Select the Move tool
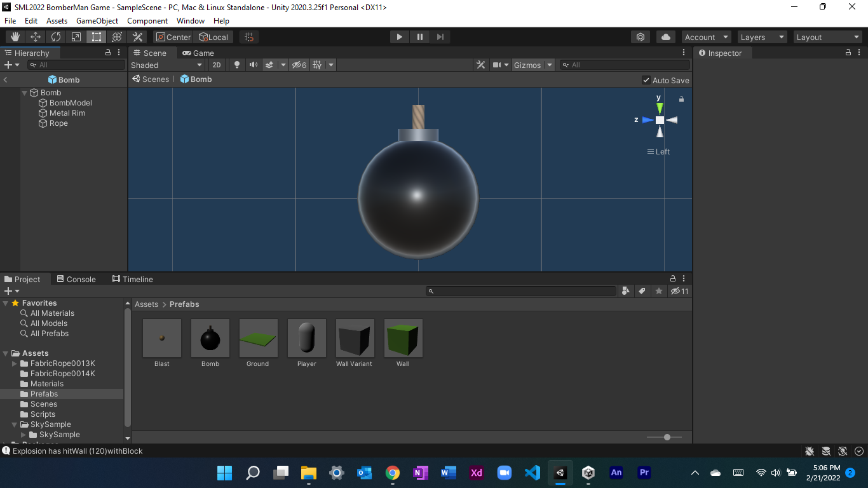The height and width of the screenshot is (488, 868). tap(36, 37)
